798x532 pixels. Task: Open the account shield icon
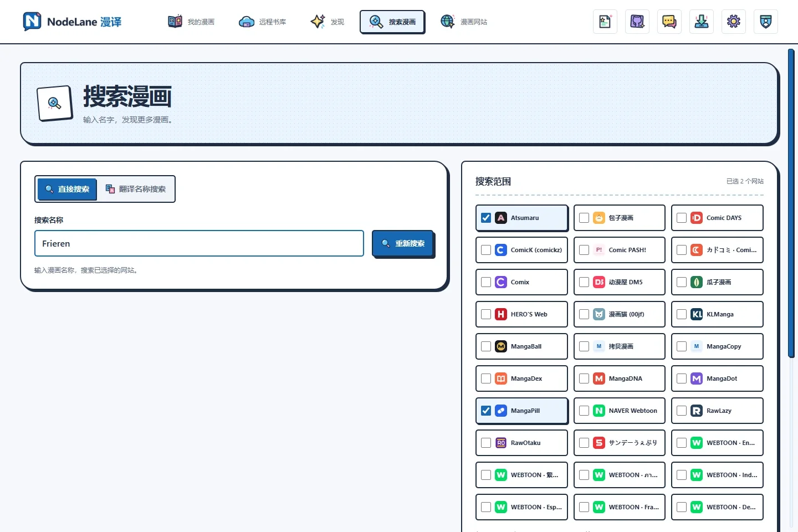coord(766,22)
